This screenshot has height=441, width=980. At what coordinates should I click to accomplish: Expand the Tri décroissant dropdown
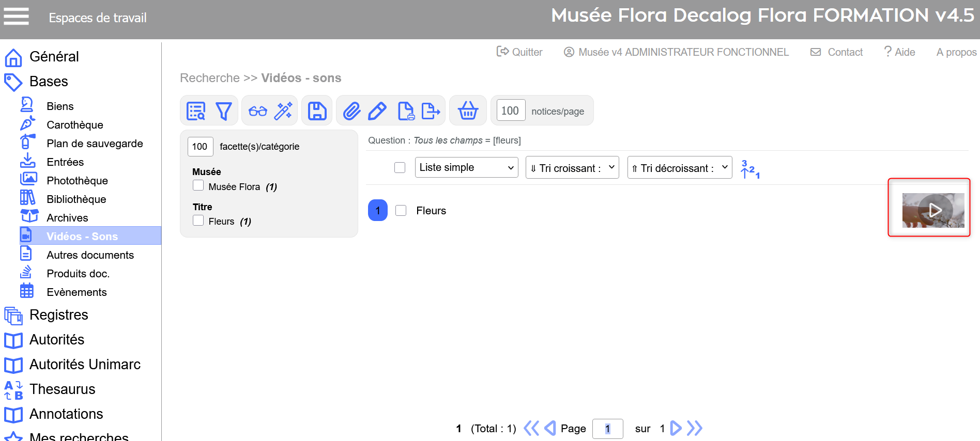[679, 168]
